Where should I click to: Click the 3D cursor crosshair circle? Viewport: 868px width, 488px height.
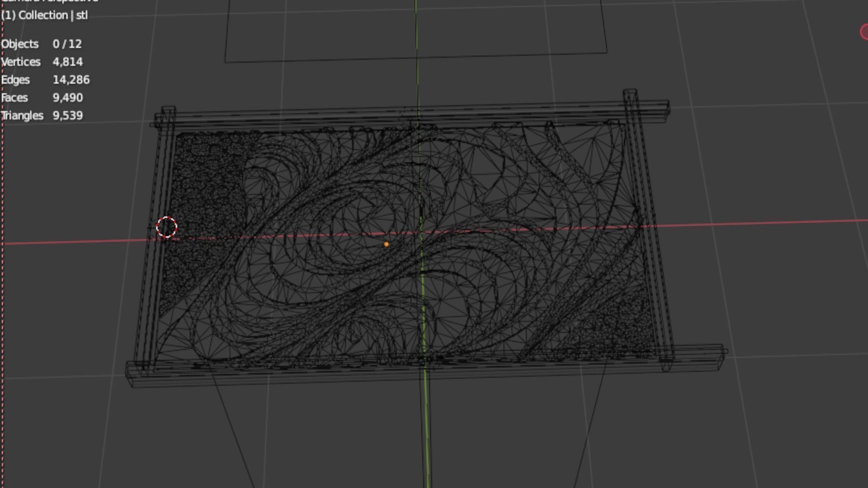click(166, 227)
